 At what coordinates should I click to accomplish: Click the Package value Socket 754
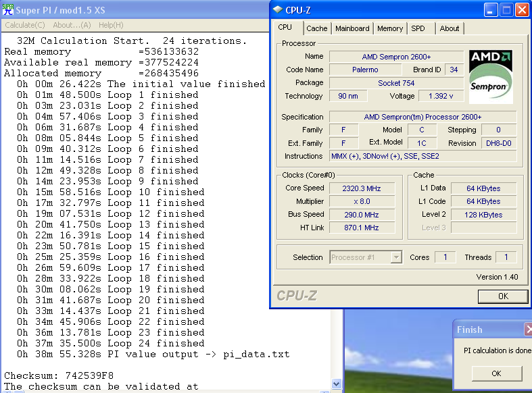pyautogui.click(x=396, y=83)
